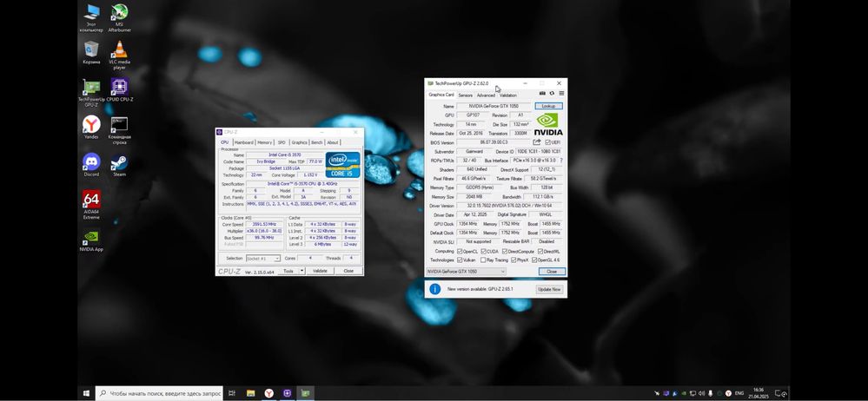Switch to the Graphics tab in CPU-Z
Image resolution: width=868 pixels, height=401 pixels.
[299, 142]
